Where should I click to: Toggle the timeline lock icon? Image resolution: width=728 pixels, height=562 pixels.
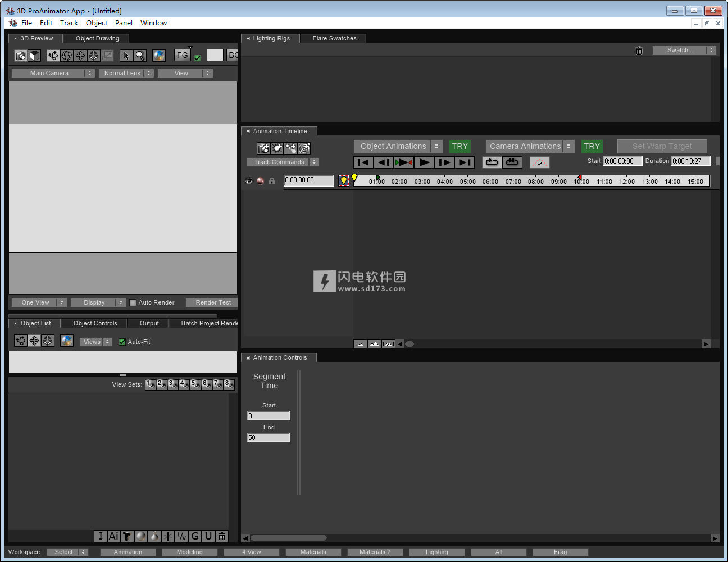tap(272, 181)
